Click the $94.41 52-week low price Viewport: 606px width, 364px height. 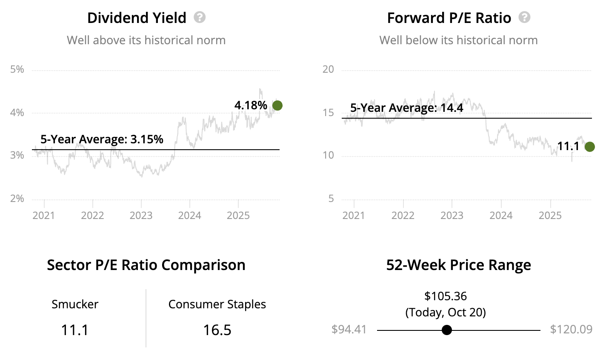click(349, 330)
